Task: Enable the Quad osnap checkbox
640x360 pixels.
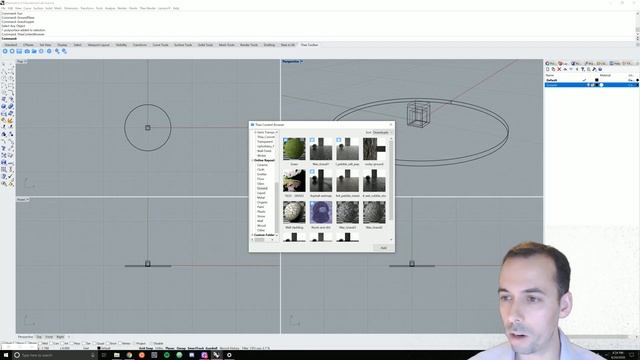Action: tap(95, 343)
